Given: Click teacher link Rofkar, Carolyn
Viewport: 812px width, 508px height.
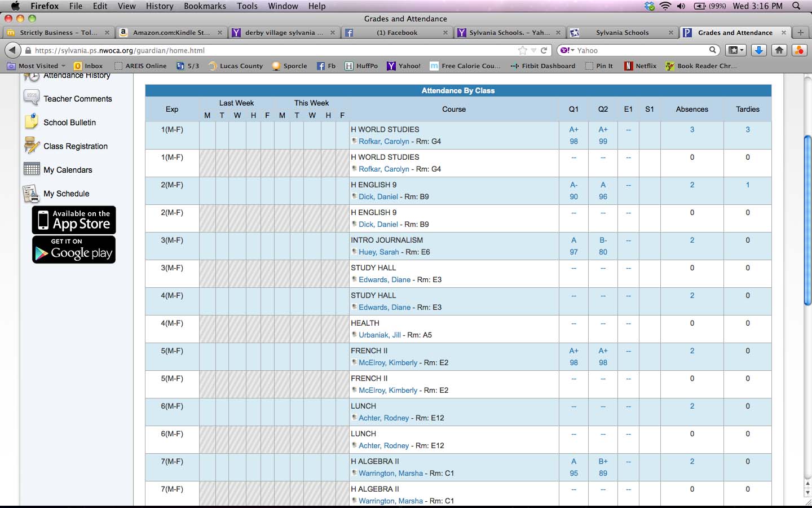Looking at the screenshot, I should tap(383, 141).
